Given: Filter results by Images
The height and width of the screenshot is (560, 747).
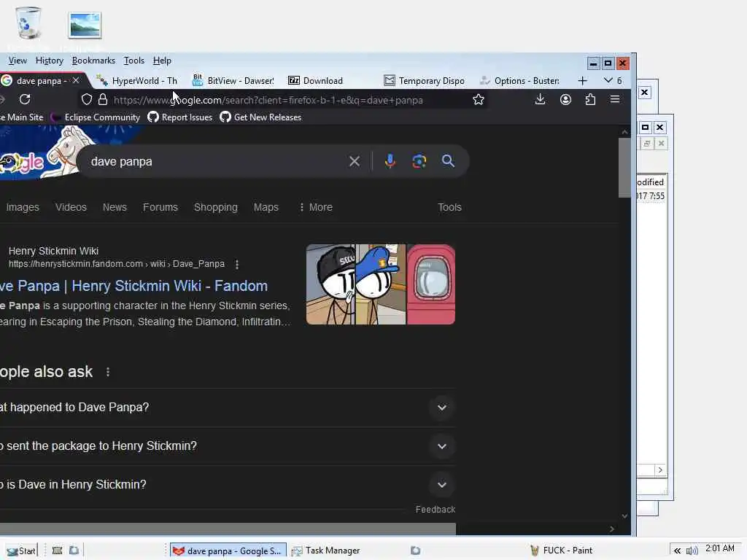Looking at the screenshot, I should point(23,207).
